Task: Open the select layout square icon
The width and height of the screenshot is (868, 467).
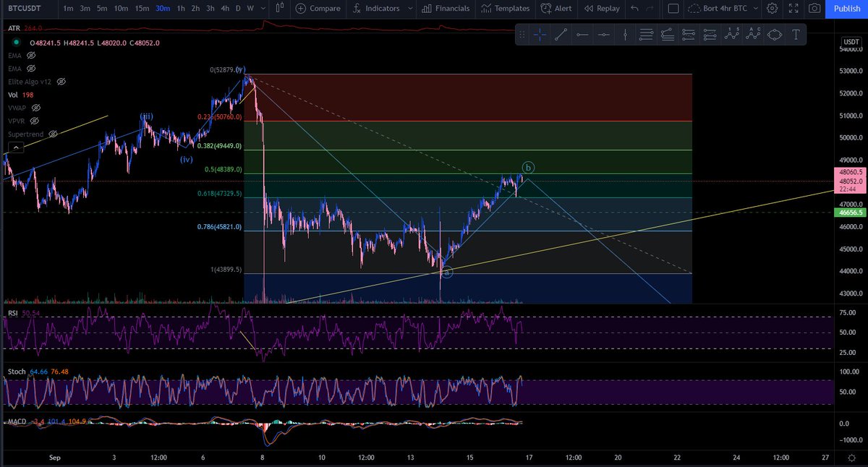Action: tap(673, 9)
